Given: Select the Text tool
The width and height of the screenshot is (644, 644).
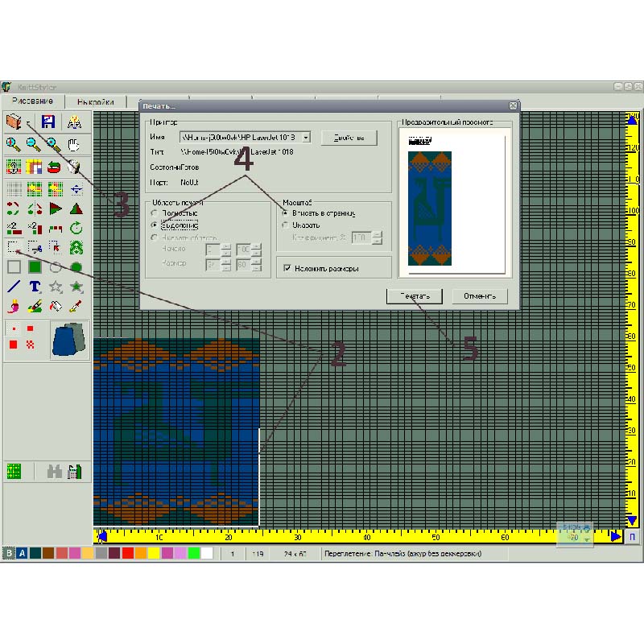Looking at the screenshot, I should [x=35, y=286].
